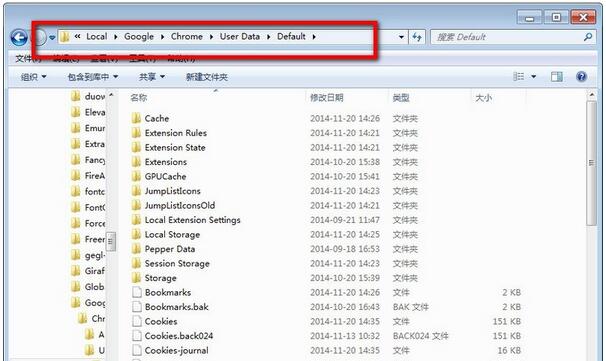The width and height of the screenshot is (606, 361).
Task: Sort by the 名称 column header
Action: (138, 98)
